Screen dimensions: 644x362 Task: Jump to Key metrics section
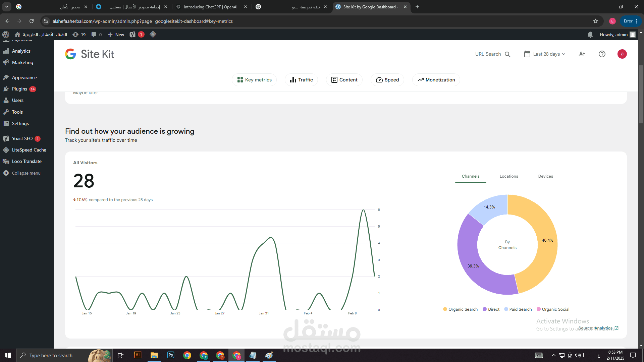tap(254, 80)
